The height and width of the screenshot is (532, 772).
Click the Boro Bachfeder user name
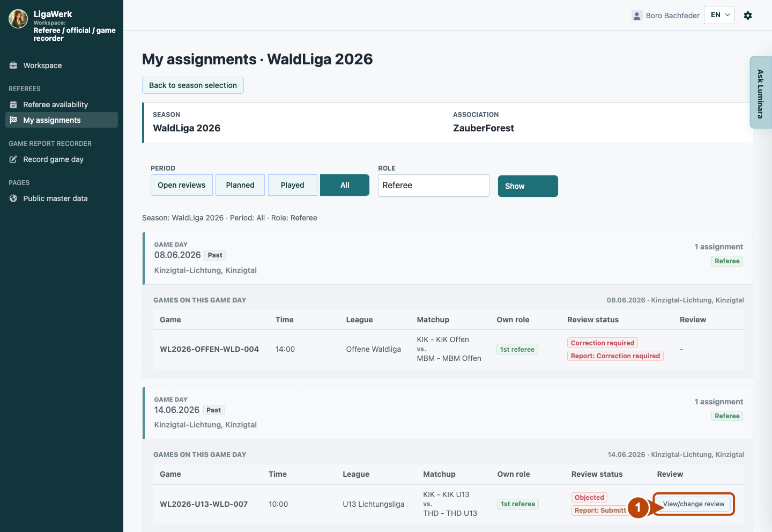click(673, 16)
